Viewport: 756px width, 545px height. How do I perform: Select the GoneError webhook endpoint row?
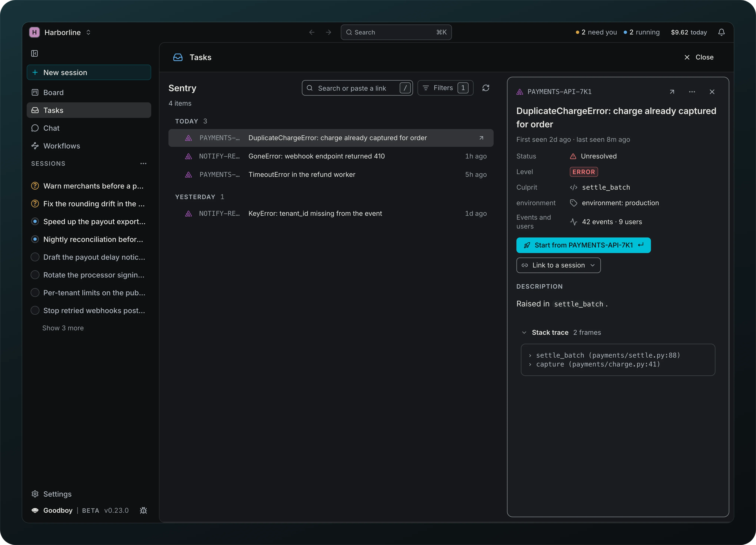point(331,156)
